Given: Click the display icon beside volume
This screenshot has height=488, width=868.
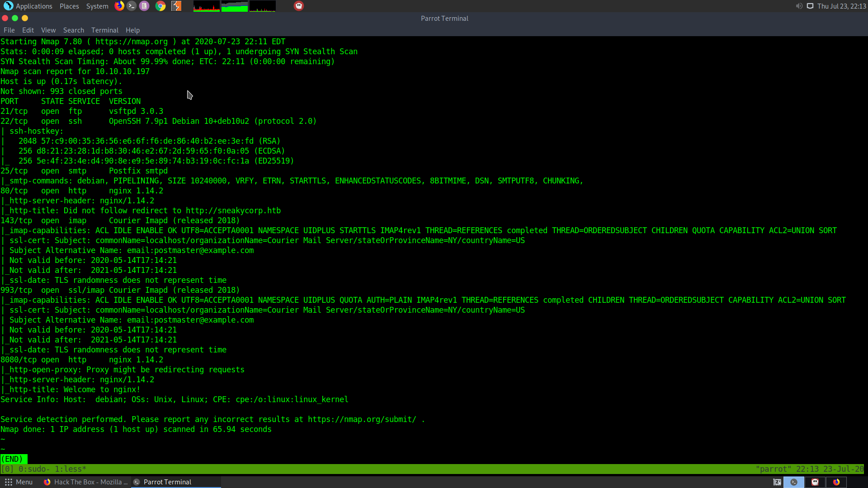Looking at the screenshot, I should coord(810,6).
